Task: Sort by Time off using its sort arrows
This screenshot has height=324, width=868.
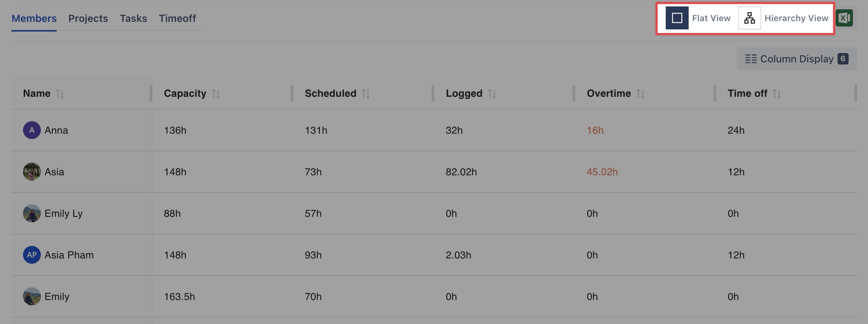Action: click(x=777, y=94)
